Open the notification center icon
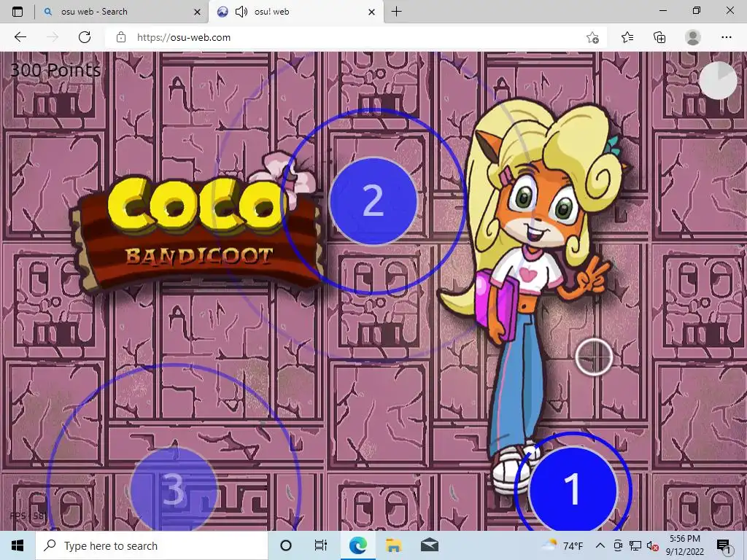Image resolution: width=747 pixels, height=560 pixels. click(724, 546)
